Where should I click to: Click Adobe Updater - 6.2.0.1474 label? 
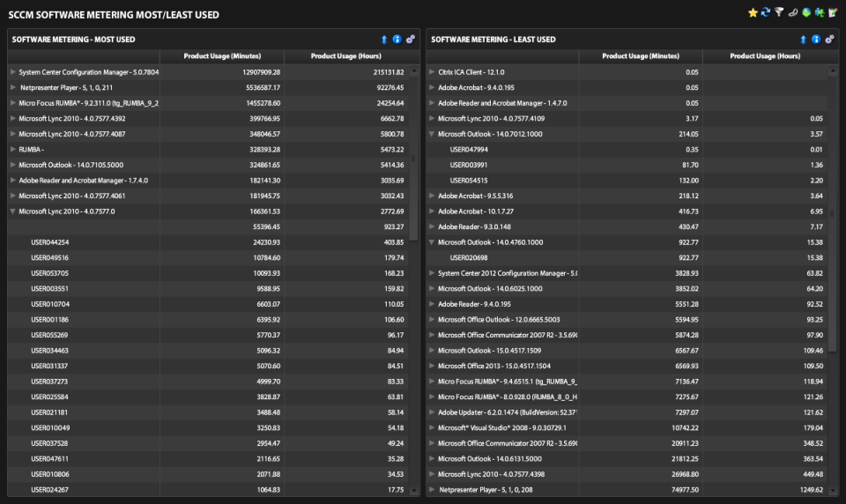click(x=508, y=412)
